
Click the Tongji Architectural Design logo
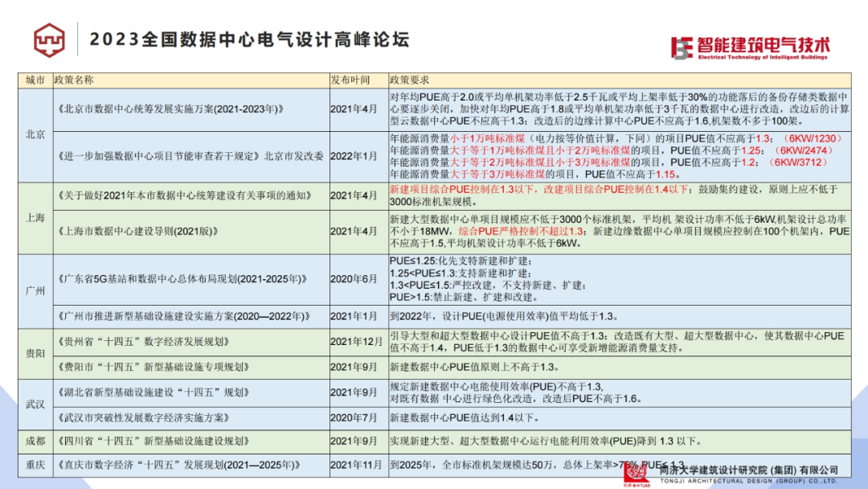(637, 474)
